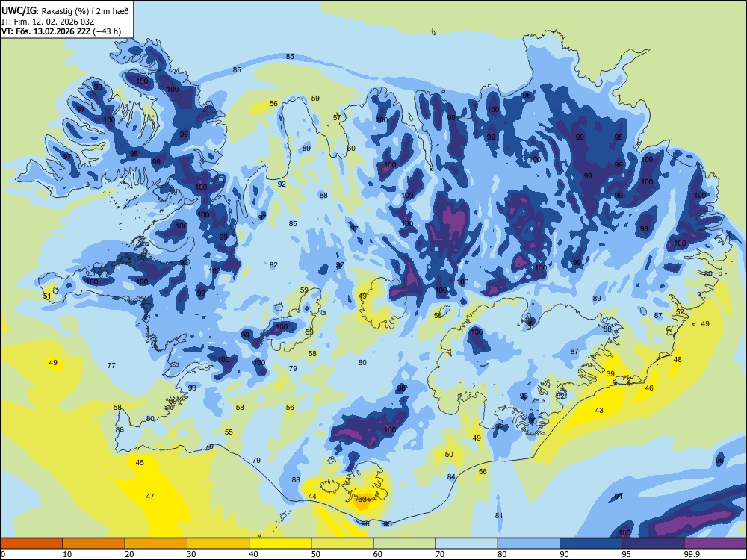Click the pale blue 70–80 legend swatch
Image resolution: width=747 pixels, height=560 pixels.
tap(466, 544)
